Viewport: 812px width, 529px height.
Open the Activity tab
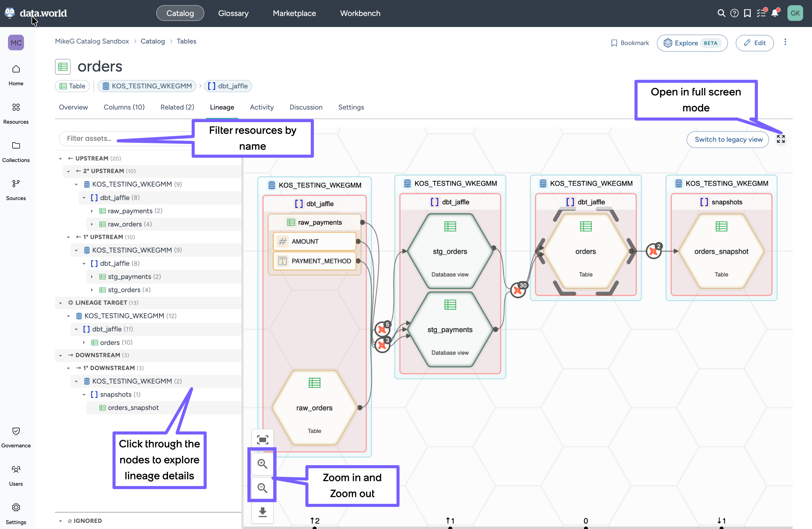[x=262, y=107]
